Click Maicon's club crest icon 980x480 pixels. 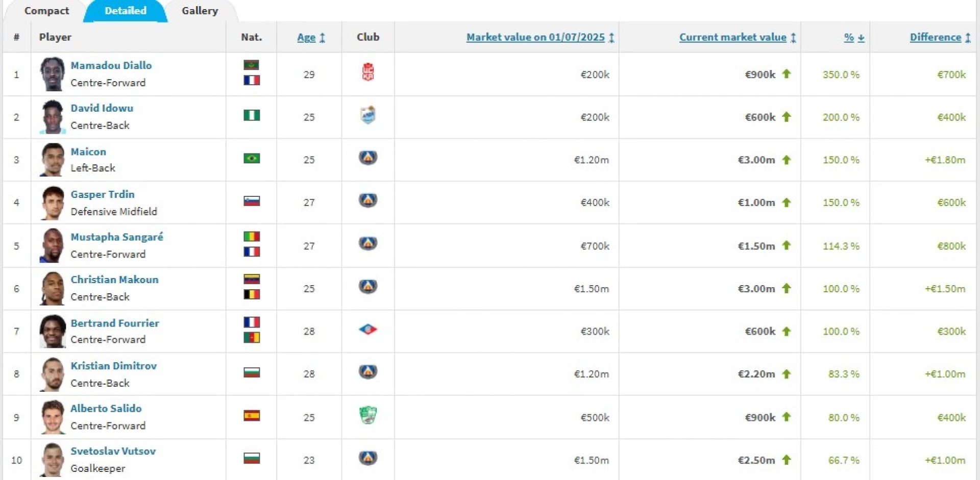[x=367, y=158]
